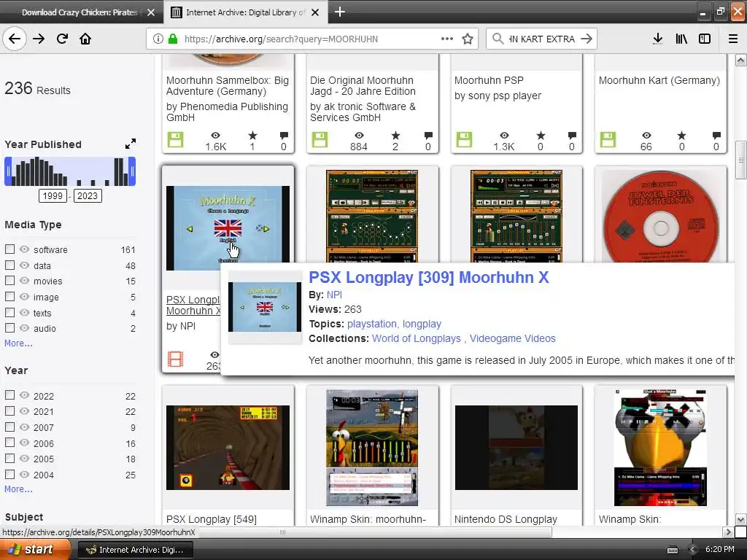Edit the 1999 start year field
The height and width of the screenshot is (560, 747).
tap(53, 195)
